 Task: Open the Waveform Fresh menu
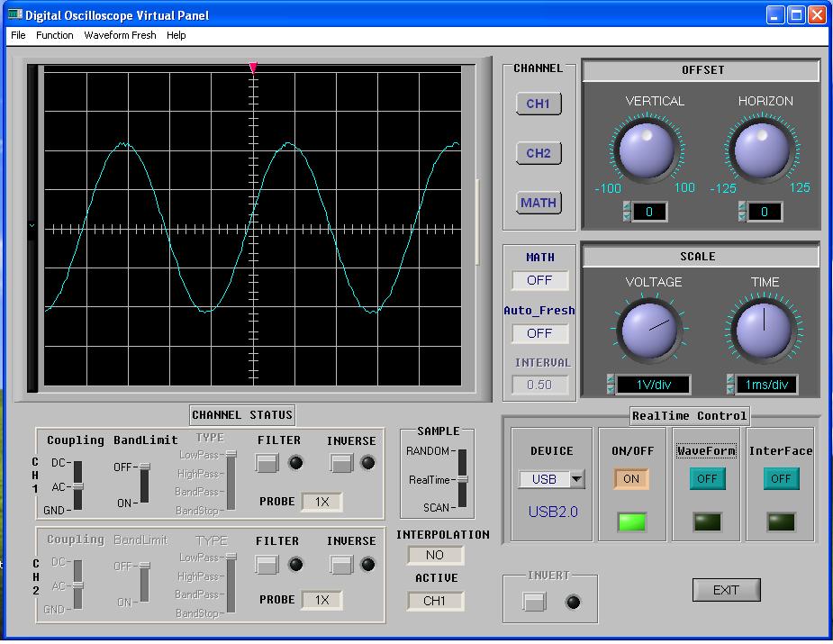(x=120, y=35)
